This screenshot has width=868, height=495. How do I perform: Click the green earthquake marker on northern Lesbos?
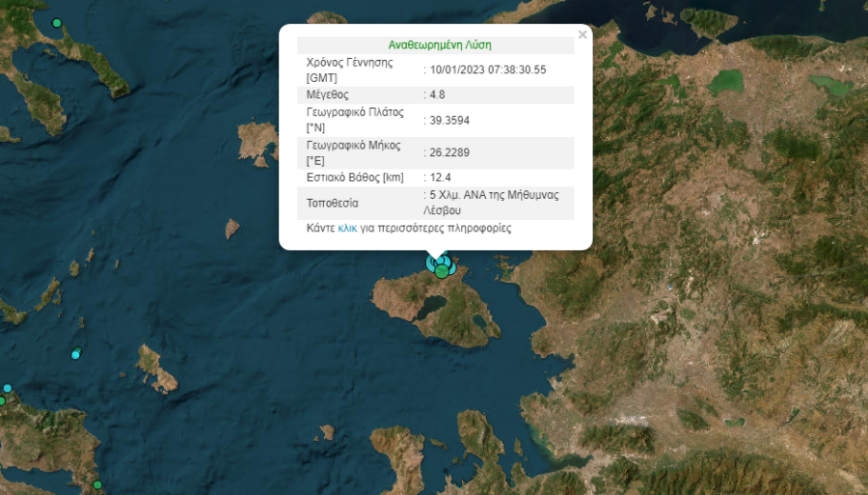coord(441,271)
